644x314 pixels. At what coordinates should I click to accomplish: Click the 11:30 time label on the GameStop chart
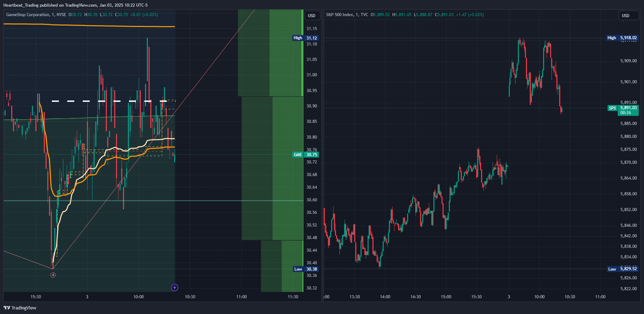pos(293,297)
